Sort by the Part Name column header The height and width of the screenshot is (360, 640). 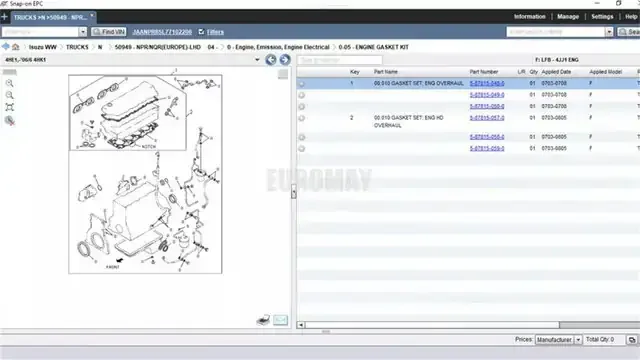click(385, 72)
